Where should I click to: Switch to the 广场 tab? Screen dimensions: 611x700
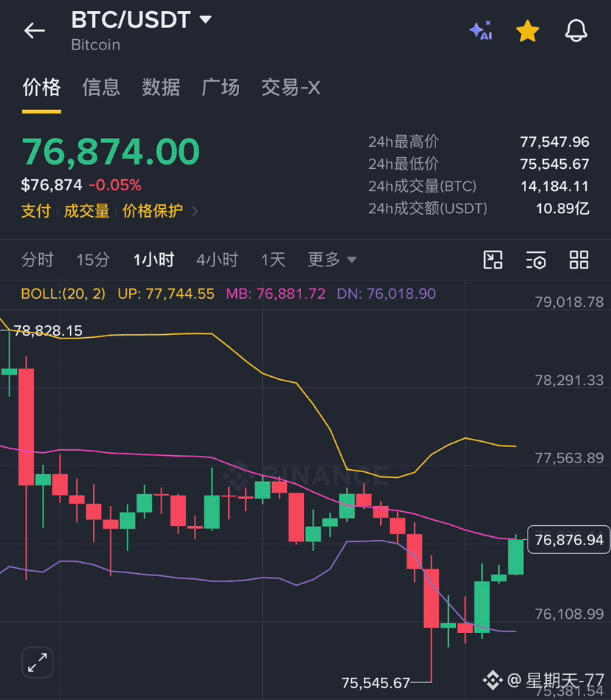221,87
